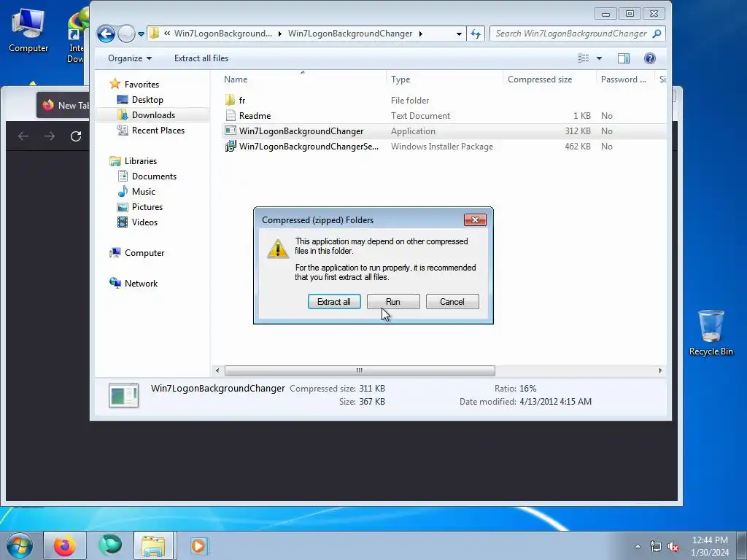Select Desktop in navigation pane
This screenshot has height=560, width=747.
(x=147, y=99)
